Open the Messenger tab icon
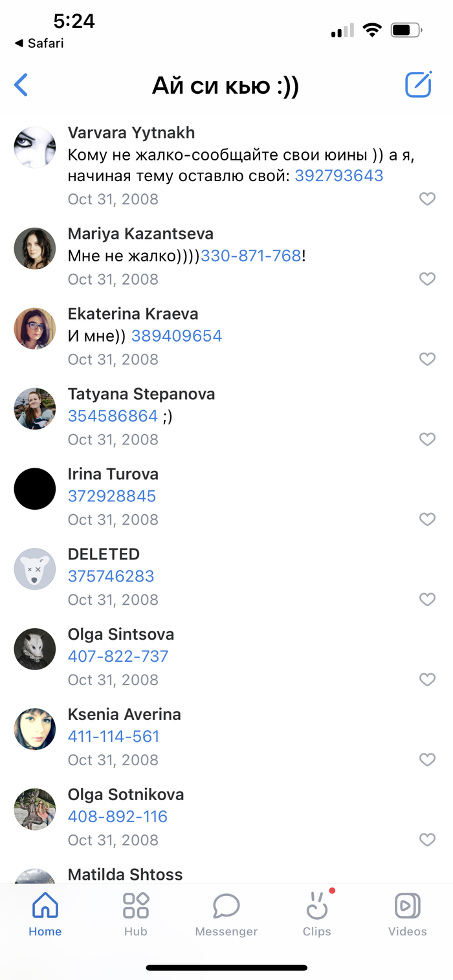The width and height of the screenshot is (453, 980). coord(226,906)
